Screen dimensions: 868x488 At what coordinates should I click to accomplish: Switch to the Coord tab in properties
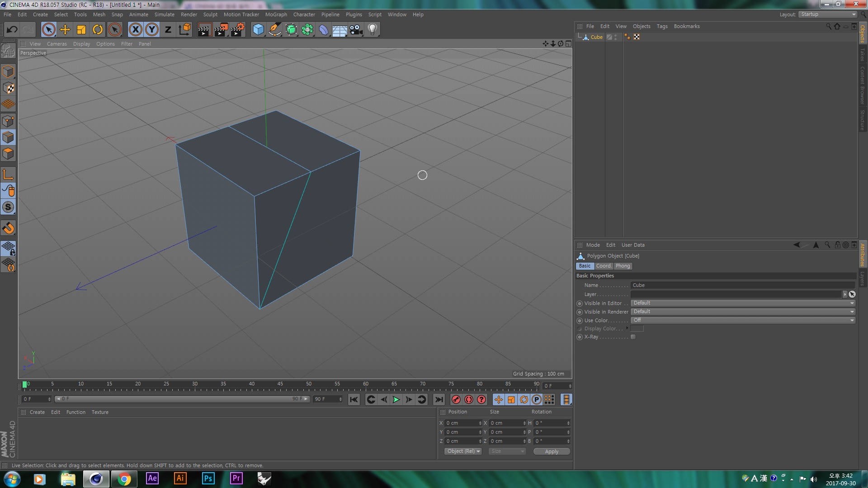[604, 265]
